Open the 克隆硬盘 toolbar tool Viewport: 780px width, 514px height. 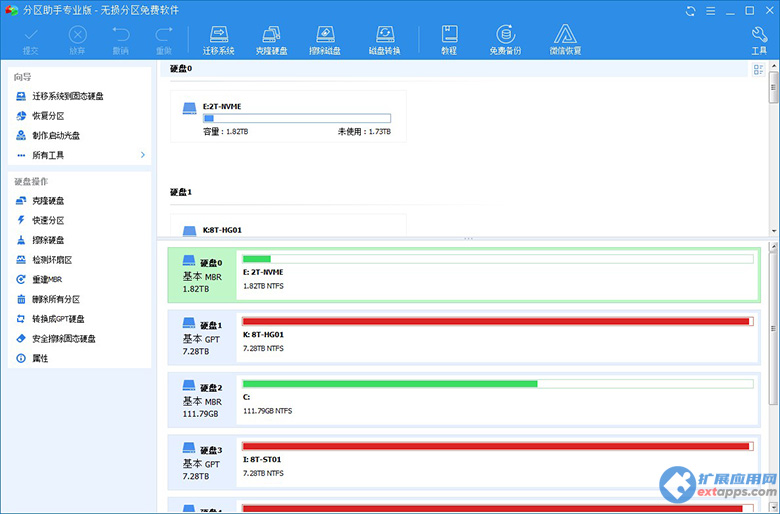[x=272, y=41]
